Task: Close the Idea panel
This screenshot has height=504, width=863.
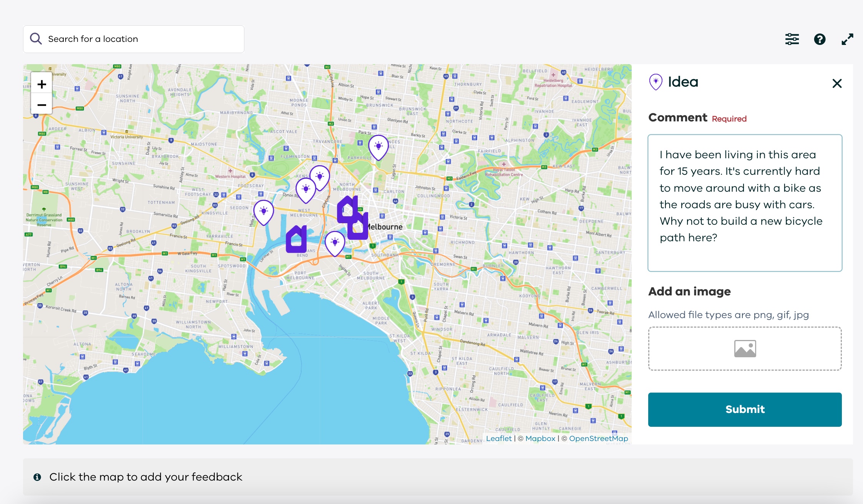Action: pyautogui.click(x=837, y=83)
